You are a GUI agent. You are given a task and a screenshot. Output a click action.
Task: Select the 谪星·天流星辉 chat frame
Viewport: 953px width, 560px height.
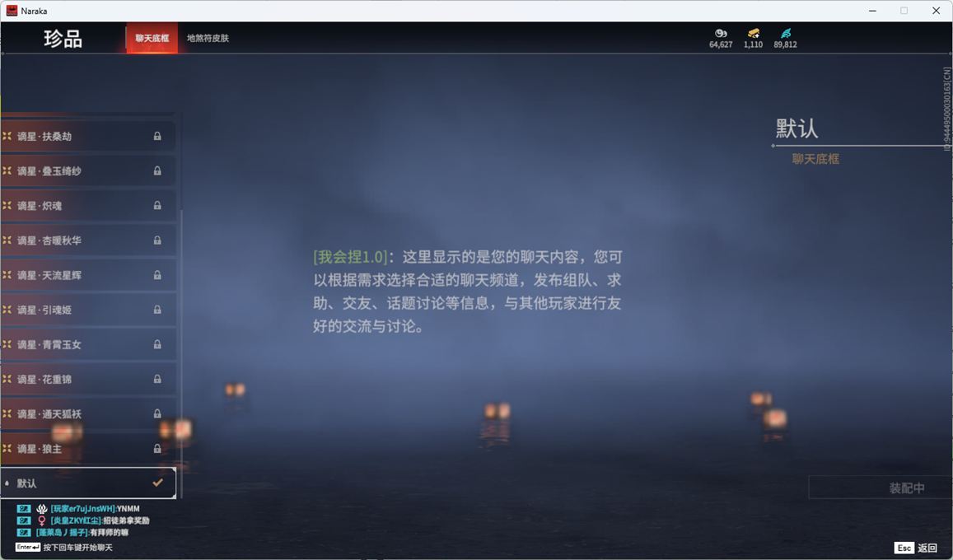tap(88, 274)
